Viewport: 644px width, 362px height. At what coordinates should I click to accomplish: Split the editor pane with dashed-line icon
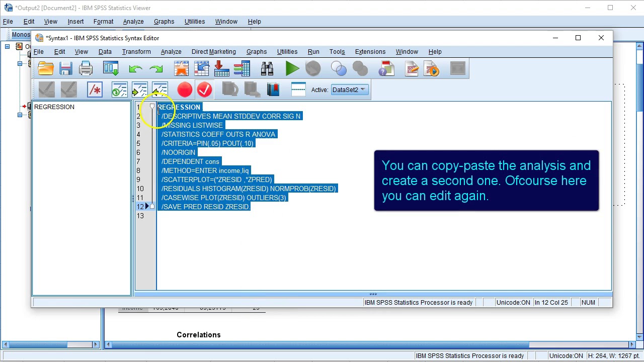tap(298, 89)
